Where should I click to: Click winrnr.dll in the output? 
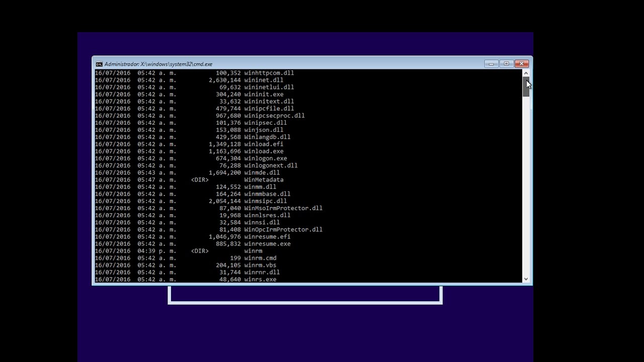(x=262, y=272)
